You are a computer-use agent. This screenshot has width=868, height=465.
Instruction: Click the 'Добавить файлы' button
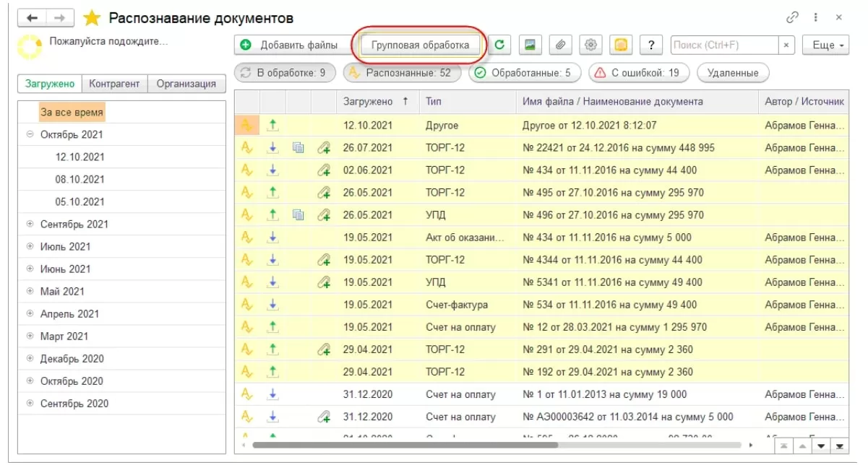[291, 45]
